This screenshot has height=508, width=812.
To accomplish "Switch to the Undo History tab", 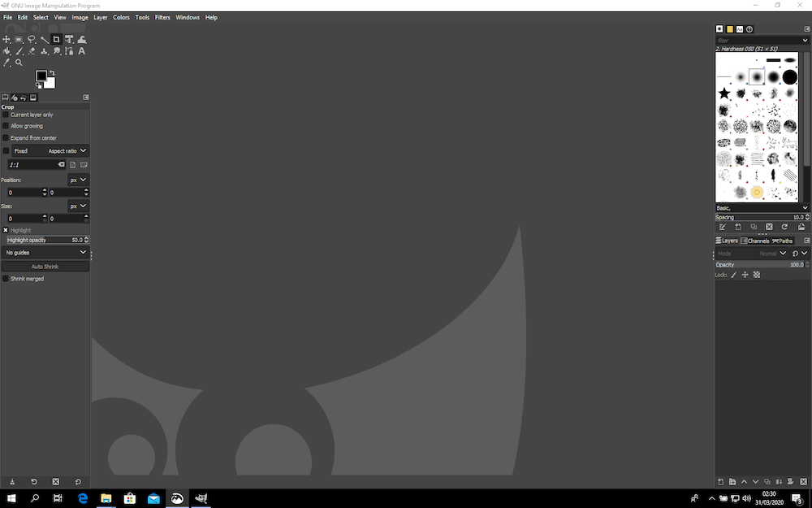I will click(x=24, y=98).
